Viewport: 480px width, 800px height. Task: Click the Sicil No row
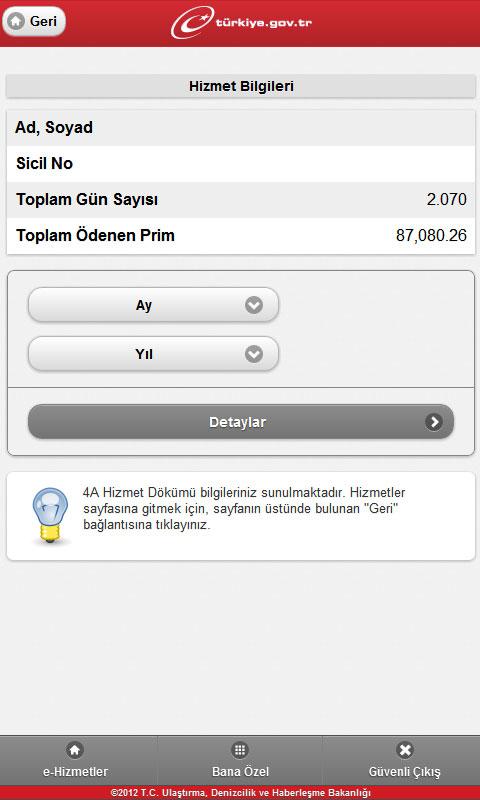coord(241,164)
